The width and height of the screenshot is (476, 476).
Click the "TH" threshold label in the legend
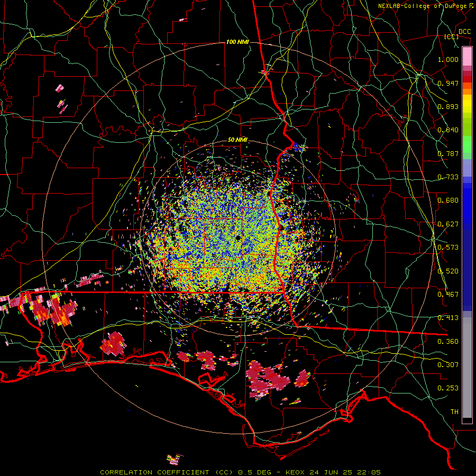pos(454,412)
